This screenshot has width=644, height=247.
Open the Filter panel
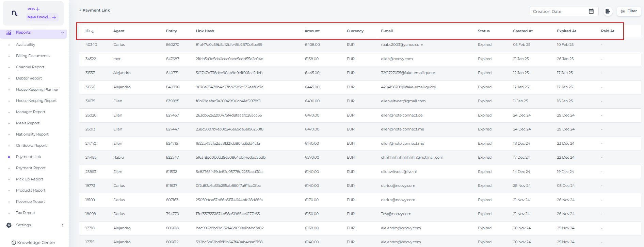click(629, 11)
